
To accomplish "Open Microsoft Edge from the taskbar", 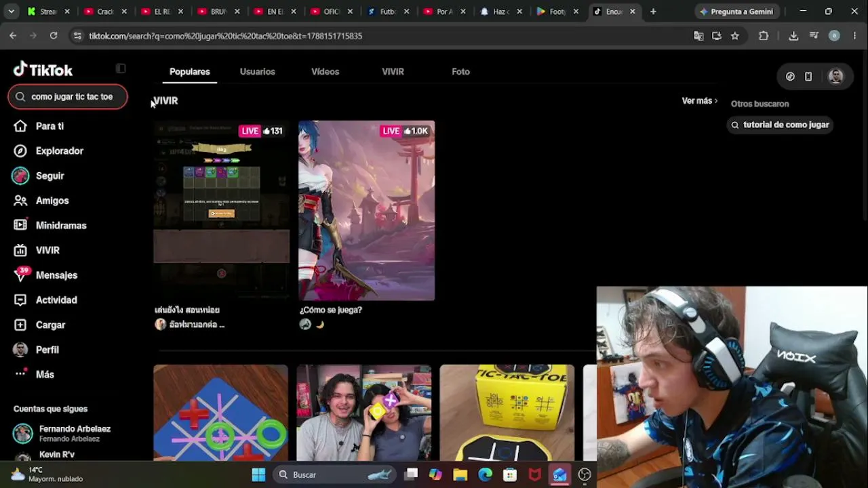I will point(486,474).
